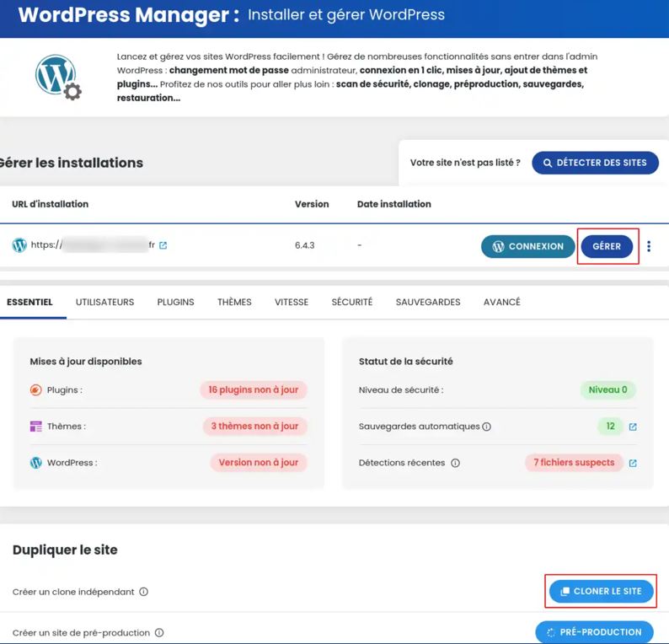The width and height of the screenshot is (669, 644).
Task: Show info for Détections récentes
Action: tap(455, 463)
